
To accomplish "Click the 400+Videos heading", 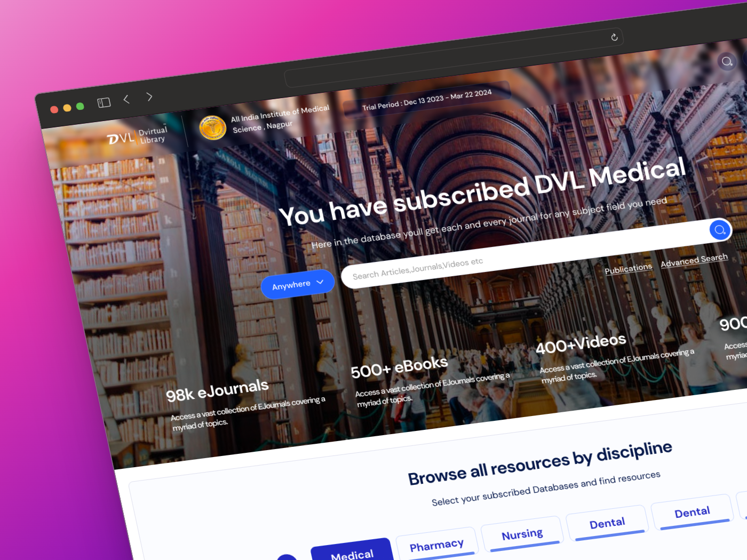I will (x=581, y=343).
